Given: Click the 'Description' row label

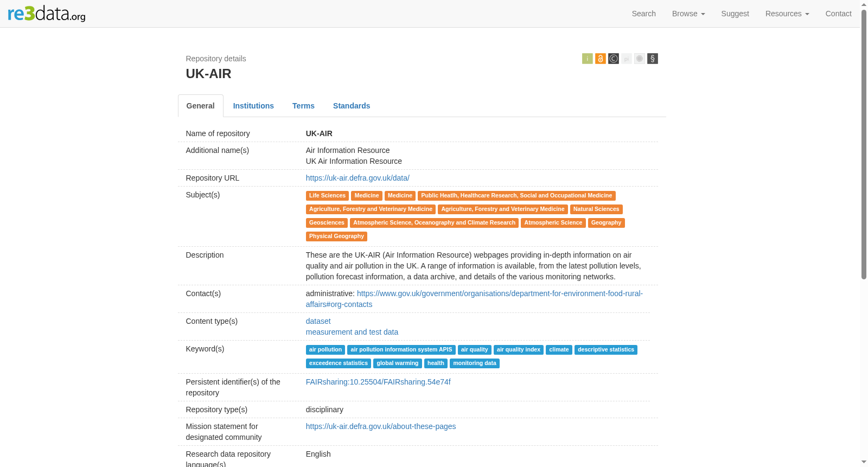Looking at the screenshot, I should pyautogui.click(x=205, y=255).
